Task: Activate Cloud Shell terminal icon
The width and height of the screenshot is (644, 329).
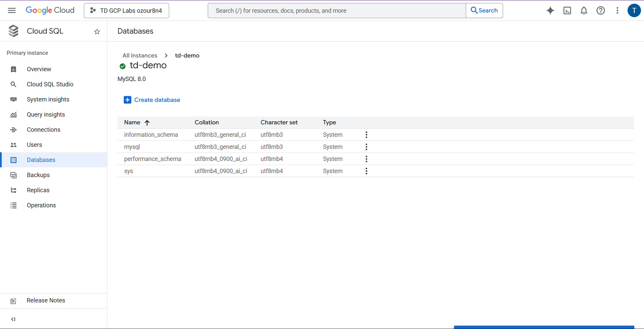Action: click(567, 10)
